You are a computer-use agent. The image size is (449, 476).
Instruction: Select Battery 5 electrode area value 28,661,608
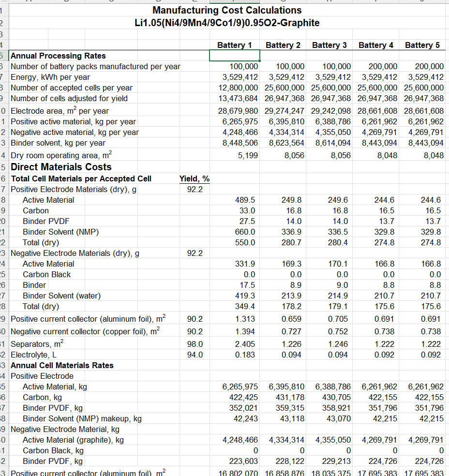click(x=423, y=111)
